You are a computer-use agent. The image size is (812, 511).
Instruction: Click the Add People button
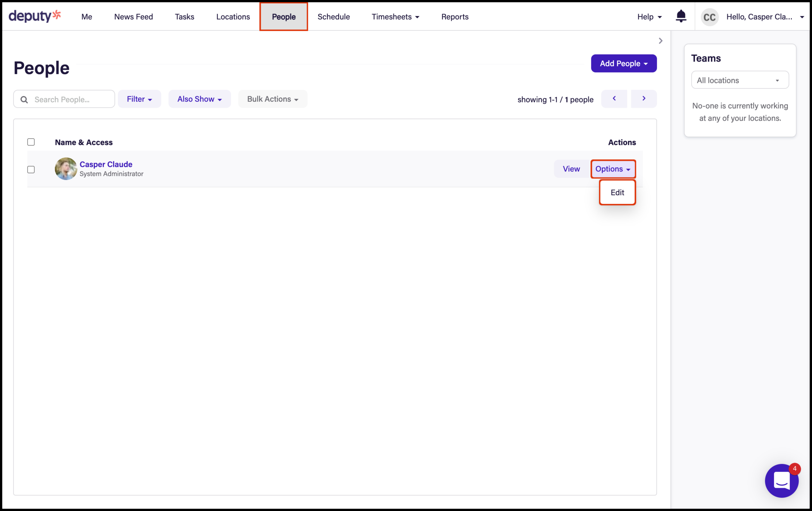pos(623,63)
